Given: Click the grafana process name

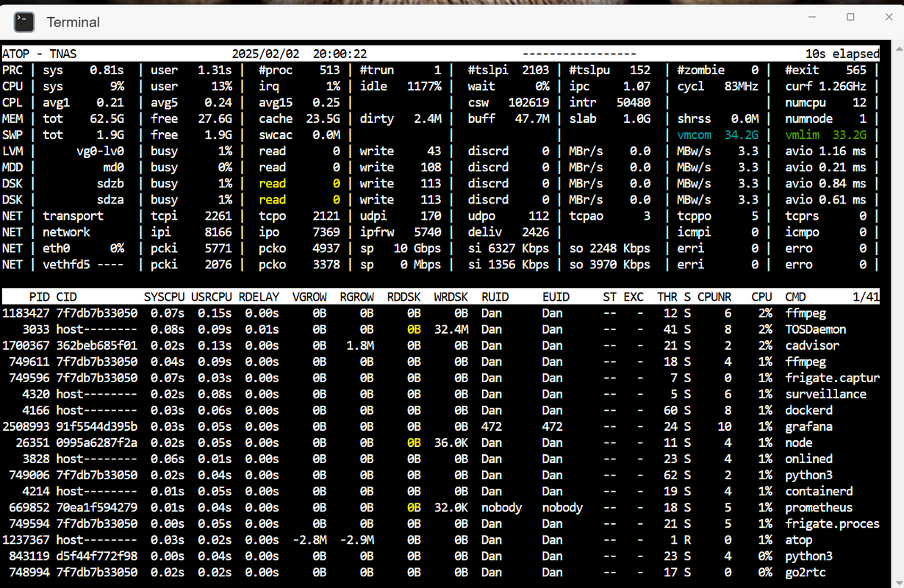Looking at the screenshot, I should pyautogui.click(x=808, y=426).
